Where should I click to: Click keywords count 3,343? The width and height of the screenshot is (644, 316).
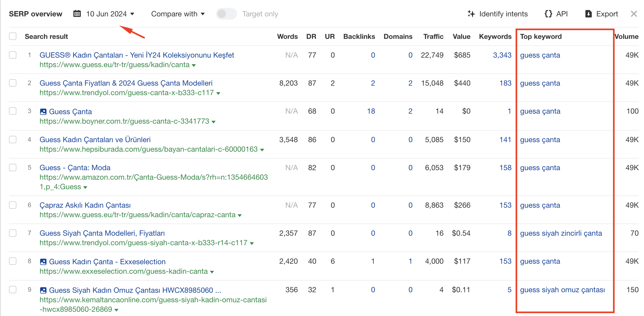(502, 55)
